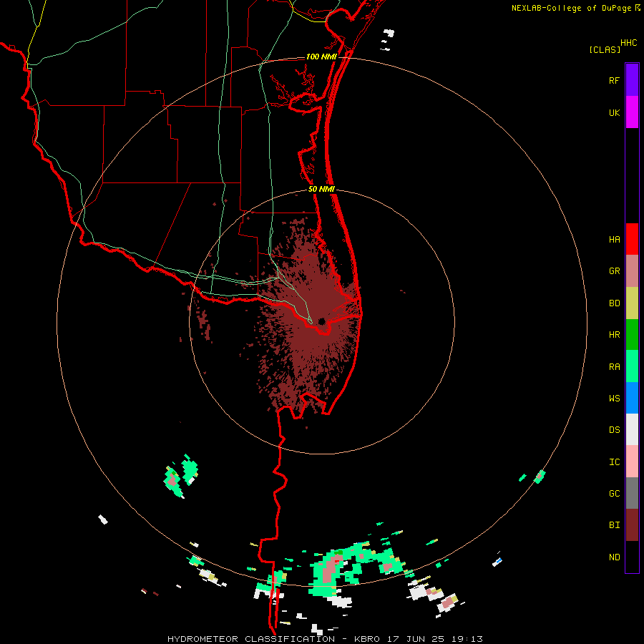Select the pink GR legend swatch
This screenshot has height=644, width=644.
coord(632,270)
